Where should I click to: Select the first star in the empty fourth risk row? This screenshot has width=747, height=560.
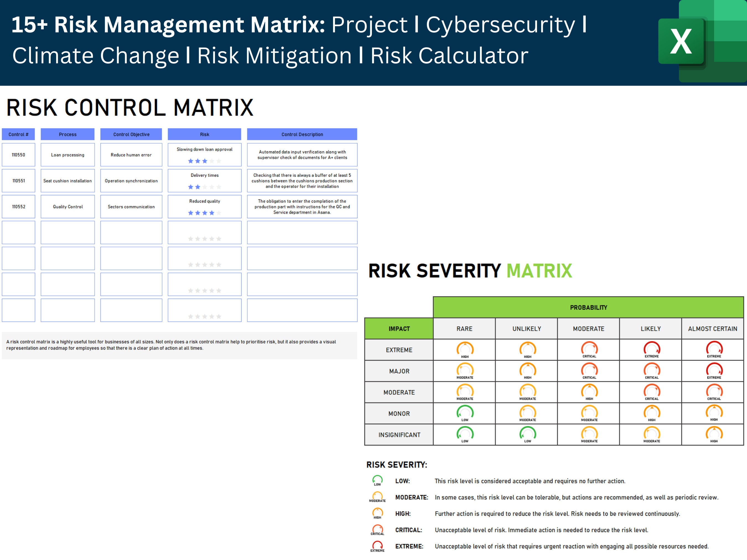click(190, 238)
